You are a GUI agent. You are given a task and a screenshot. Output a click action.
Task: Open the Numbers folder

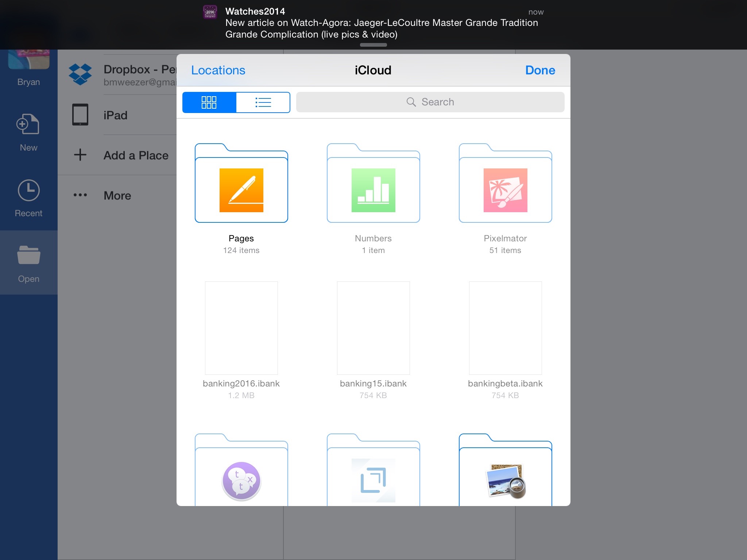(x=373, y=183)
